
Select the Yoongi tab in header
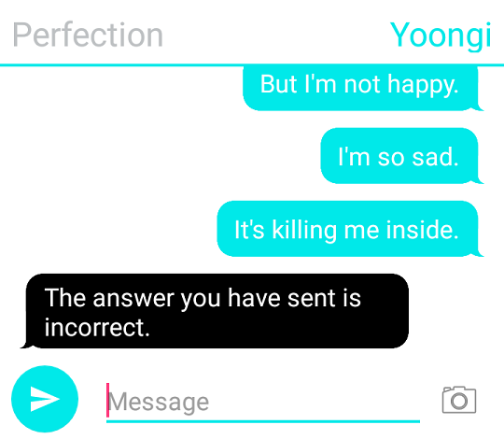(x=441, y=35)
